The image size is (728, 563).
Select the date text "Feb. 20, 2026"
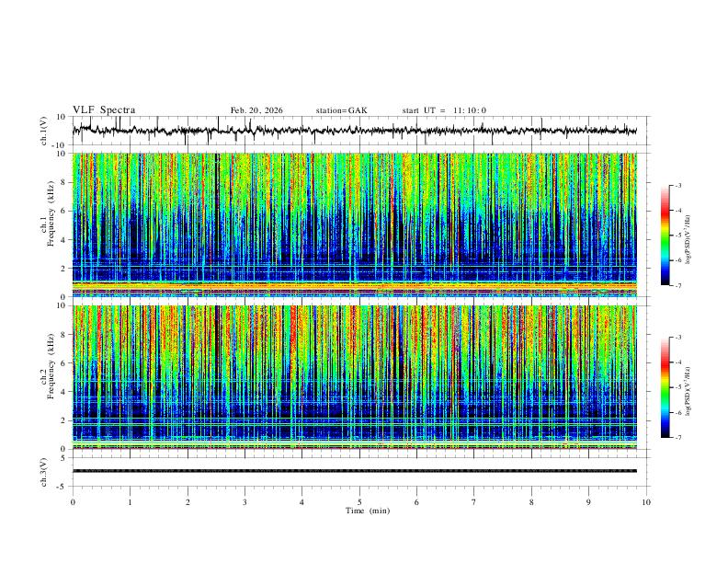pos(256,110)
